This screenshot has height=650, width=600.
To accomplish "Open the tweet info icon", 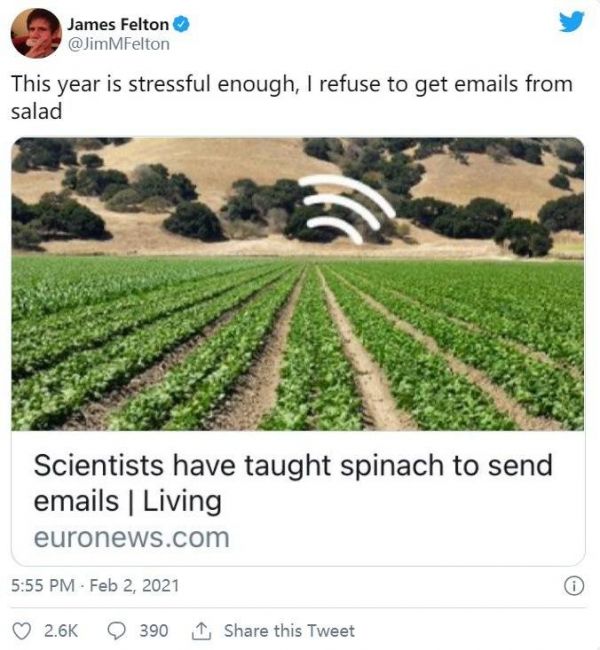I will [x=574, y=586].
